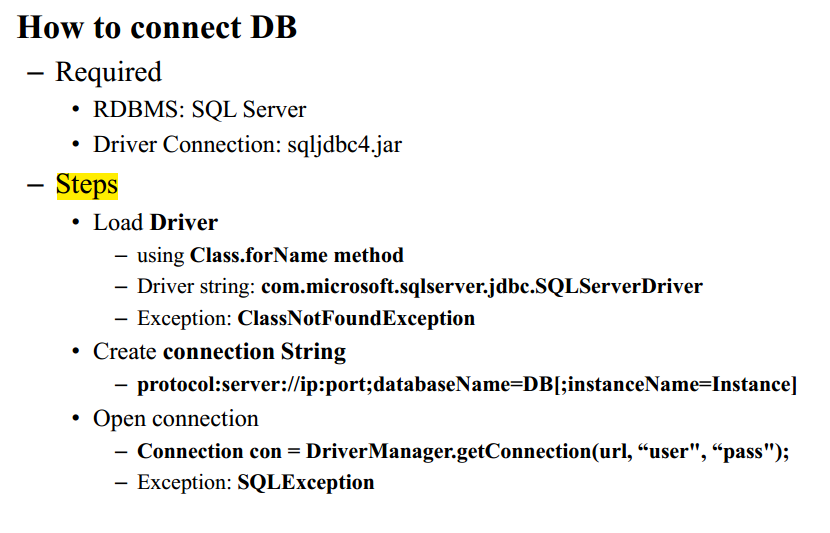This screenshot has height=533, width=830.
Task: Click the "ClassNotFoundException" text
Action: click(356, 319)
